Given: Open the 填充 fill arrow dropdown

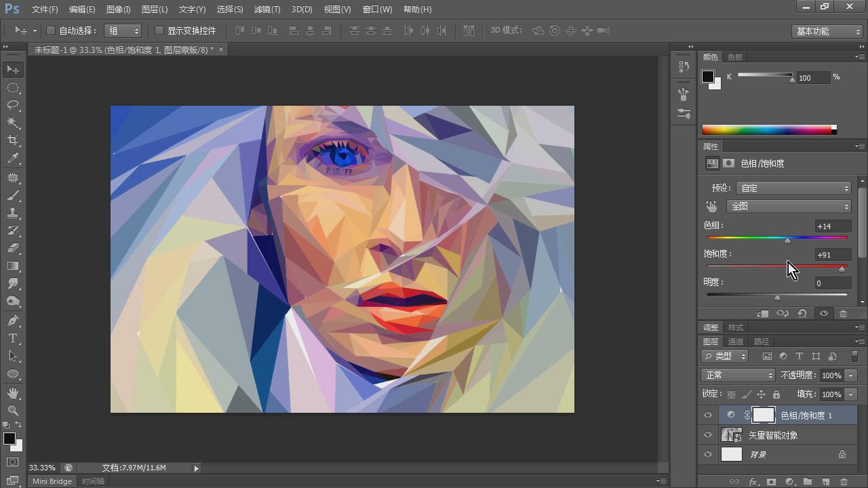Looking at the screenshot, I should click(x=851, y=394).
